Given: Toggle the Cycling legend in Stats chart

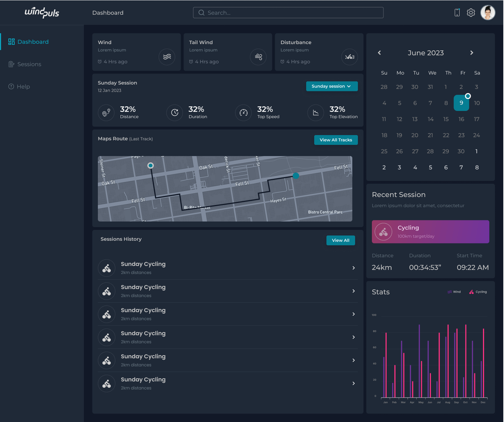Looking at the screenshot, I should (x=478, y=292).
